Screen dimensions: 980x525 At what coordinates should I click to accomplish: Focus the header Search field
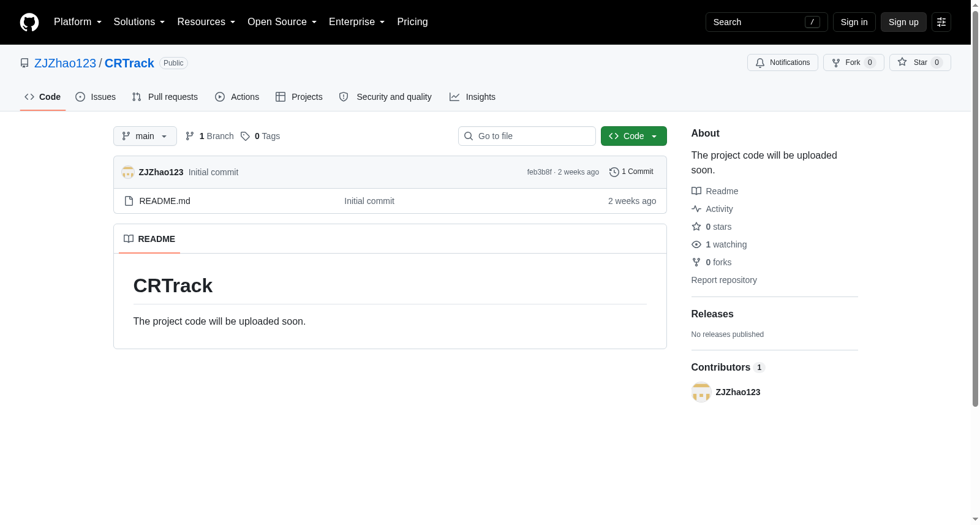[766, 22]
